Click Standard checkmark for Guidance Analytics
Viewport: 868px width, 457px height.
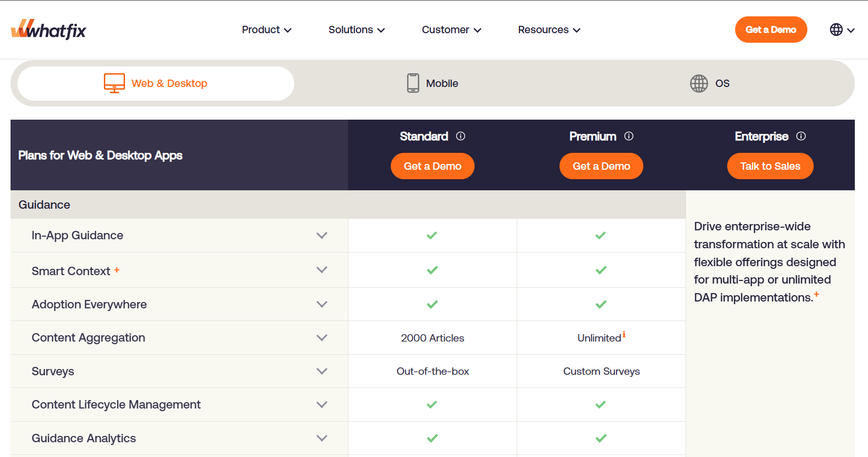pos(432,438)
